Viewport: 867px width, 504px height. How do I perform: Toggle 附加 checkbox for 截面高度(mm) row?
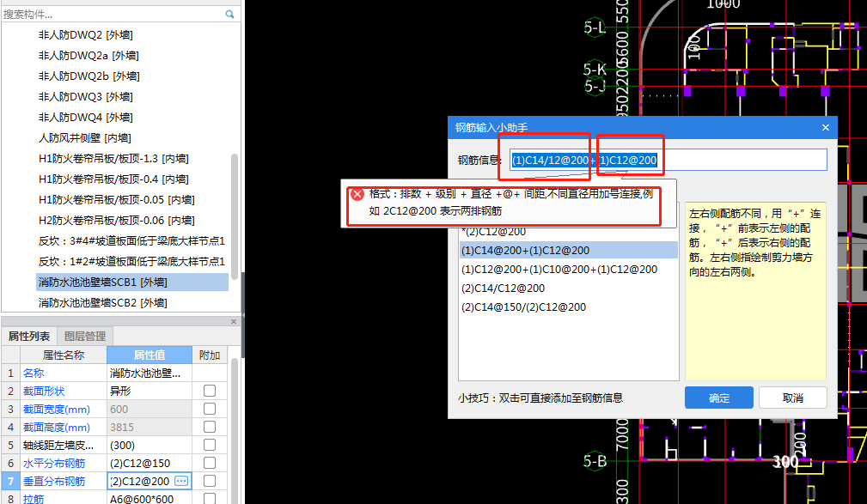pos(210,427)
